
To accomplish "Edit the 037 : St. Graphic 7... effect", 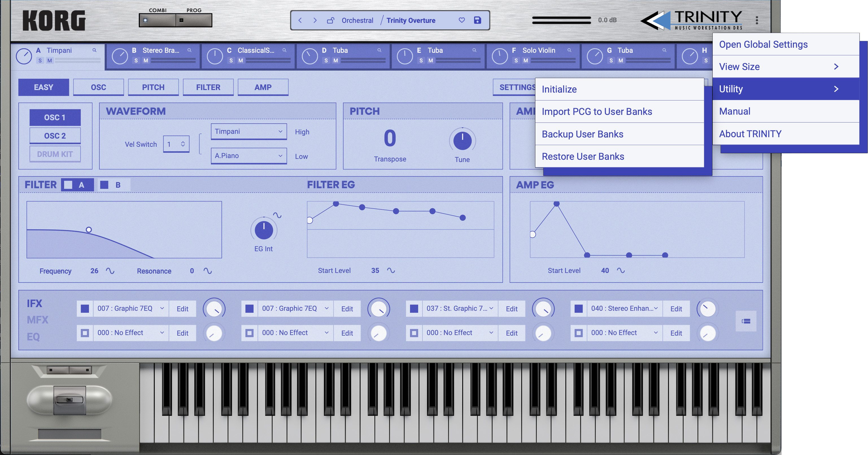I will tap(511, 309).
